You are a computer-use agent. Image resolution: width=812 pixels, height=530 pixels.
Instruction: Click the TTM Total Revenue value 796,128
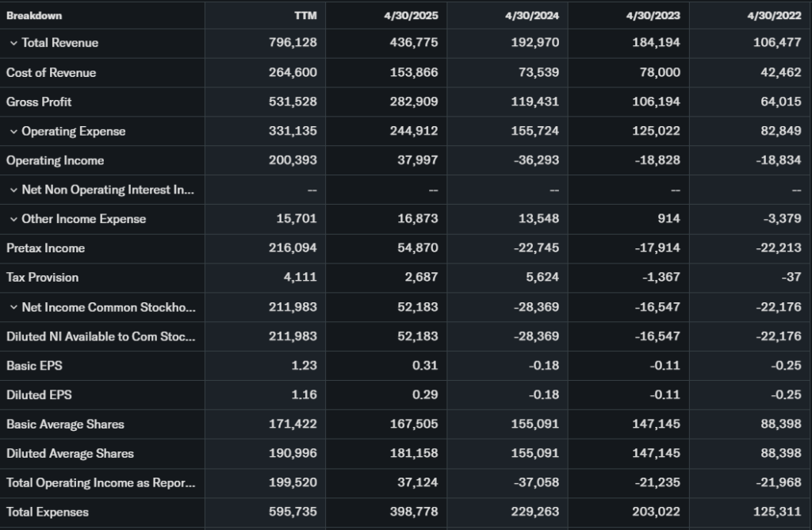click(293, 43)
